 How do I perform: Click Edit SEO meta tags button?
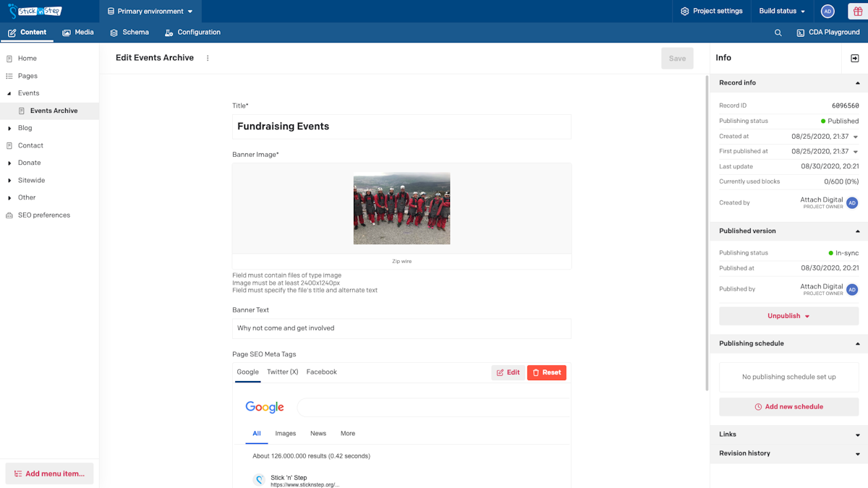pyautogui.click(x=508, y=372)
